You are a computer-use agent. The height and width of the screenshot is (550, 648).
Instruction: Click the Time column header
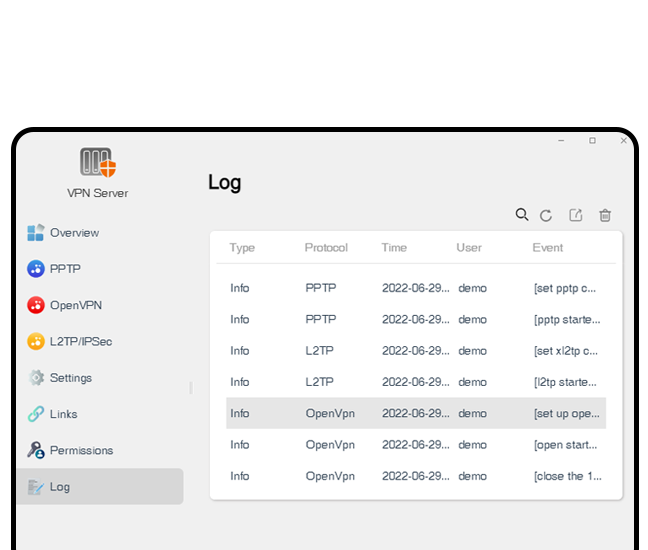(394, 248)
